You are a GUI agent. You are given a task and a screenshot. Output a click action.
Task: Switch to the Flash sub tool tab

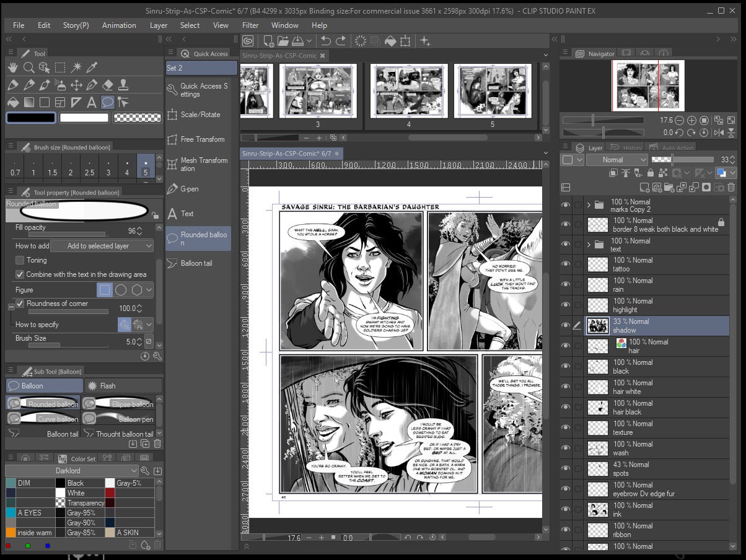(x=122, y=385)
